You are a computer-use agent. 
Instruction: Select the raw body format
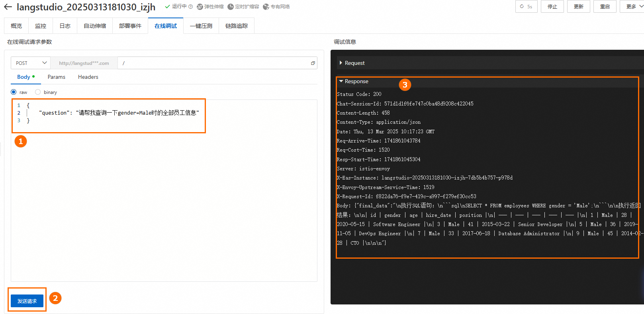pyautogui.click(x=14, y=92)
